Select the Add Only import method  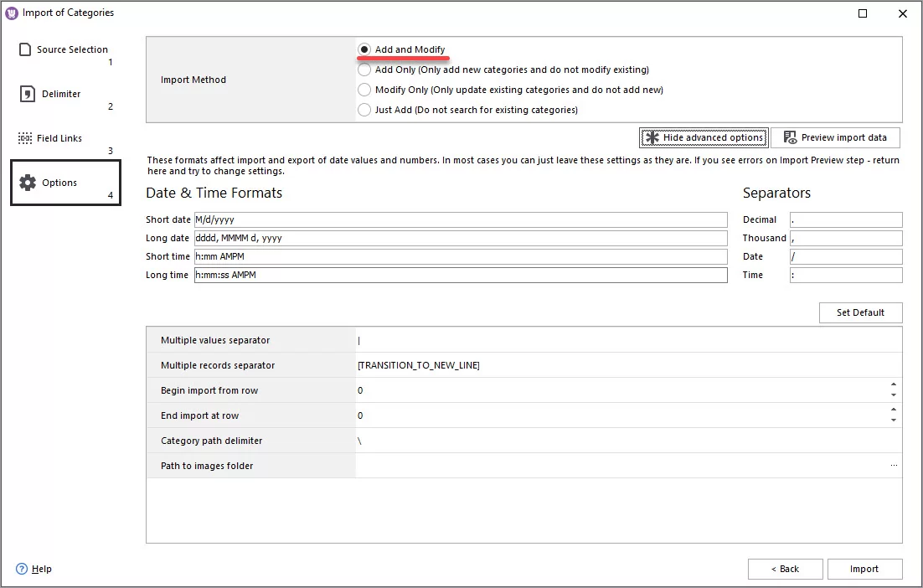click(364, 70)
